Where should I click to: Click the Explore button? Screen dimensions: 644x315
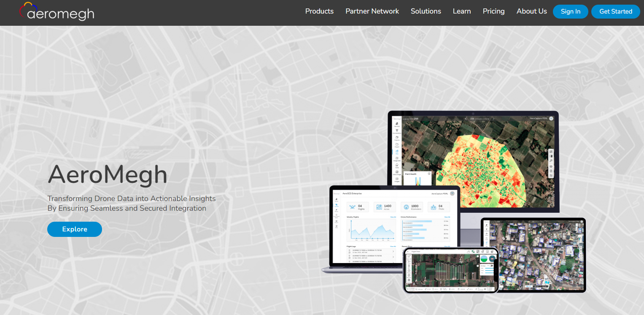[75, 229]
